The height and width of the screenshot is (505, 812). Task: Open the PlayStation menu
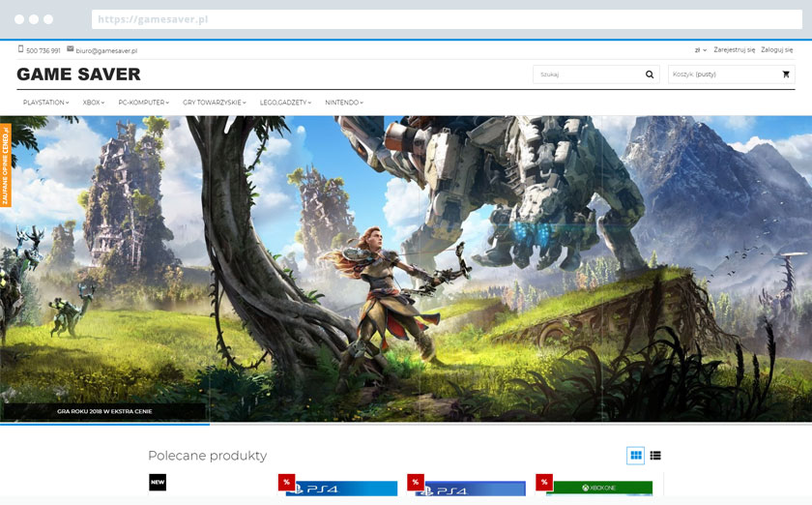pyautogui.click(x=45, y=103)
